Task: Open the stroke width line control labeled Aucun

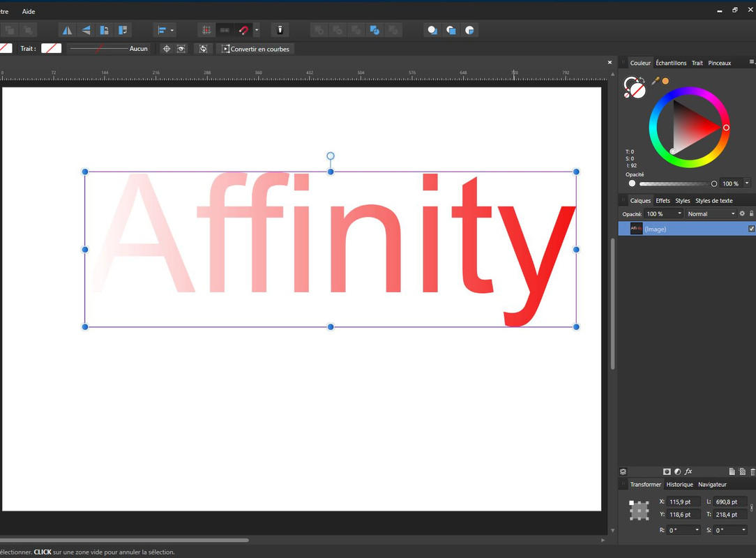Action: pos(109,48)
